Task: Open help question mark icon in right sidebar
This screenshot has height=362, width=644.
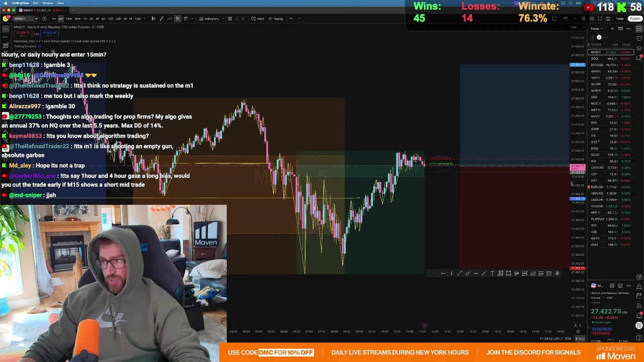Action: (639, 337)
